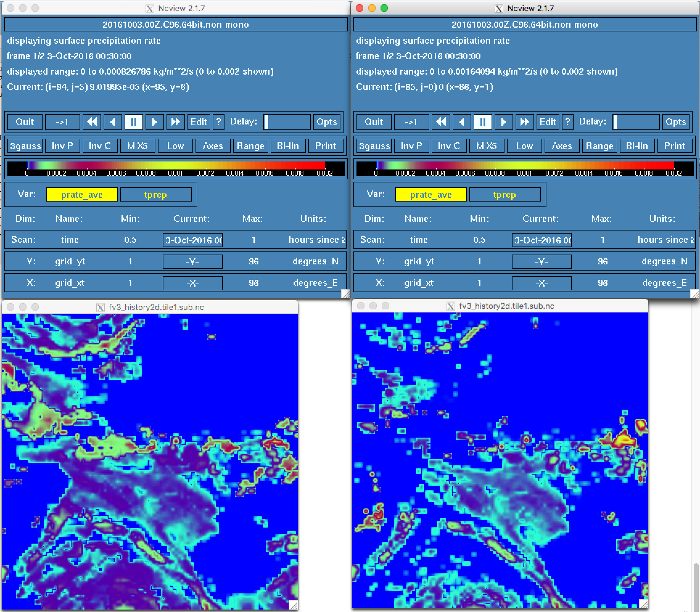Image resolution: width=700 pixels, height=612 pixels.
Task: Click the question mark help button in right window
Action: [x=567, y=122]
